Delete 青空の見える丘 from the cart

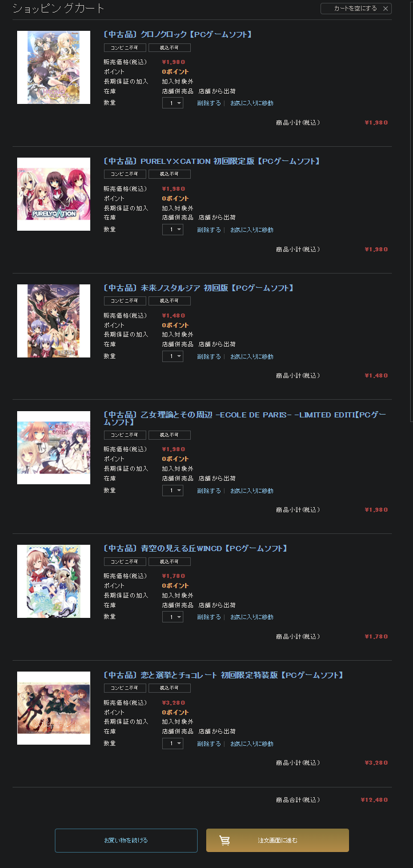(x=209, y=617)
